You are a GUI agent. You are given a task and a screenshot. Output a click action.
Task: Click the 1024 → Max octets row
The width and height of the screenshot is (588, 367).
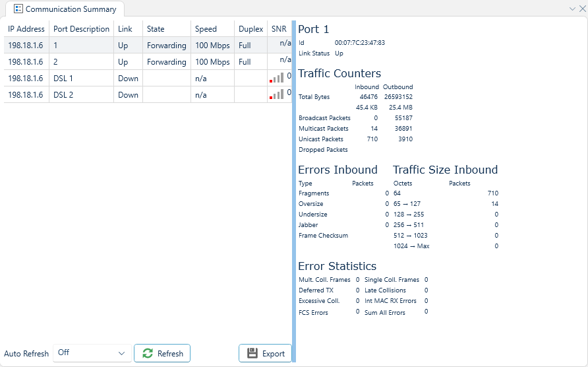coord(446,246)
